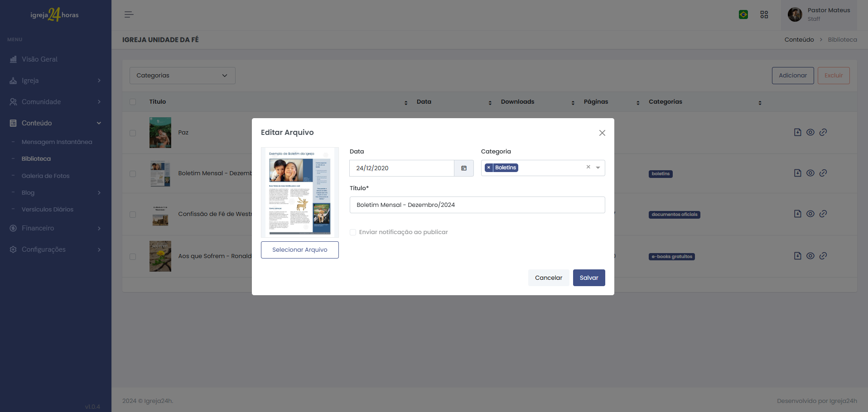Open Galeria de Fotos in sidebar
This screenshot has height=412, width=868.
pyautogui.click(x=45, y=176)
